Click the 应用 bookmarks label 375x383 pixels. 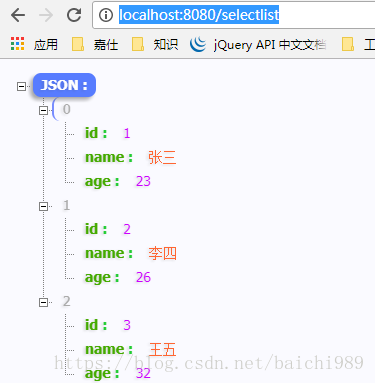pyautogui.click(x=46, y=44)
